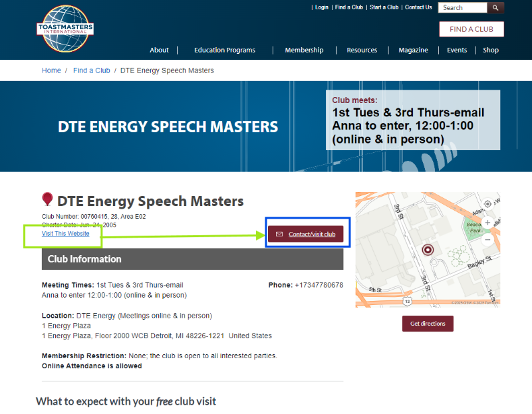This screenshot has height=414, width=532.
Task: Click the Meeting Times label text
Action: 68,285
